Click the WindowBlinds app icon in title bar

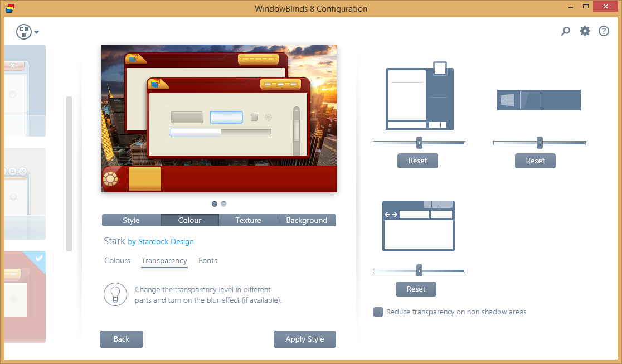(10, 8)
